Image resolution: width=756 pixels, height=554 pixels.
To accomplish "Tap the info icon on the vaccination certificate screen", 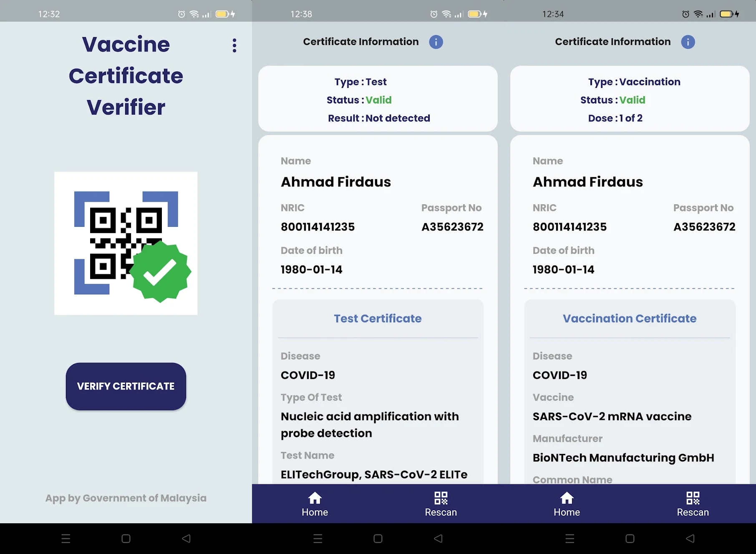I will [688, 42].
